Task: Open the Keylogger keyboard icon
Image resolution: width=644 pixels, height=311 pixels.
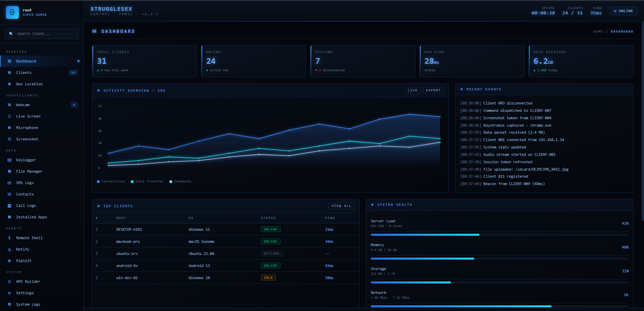Action: 9,160
